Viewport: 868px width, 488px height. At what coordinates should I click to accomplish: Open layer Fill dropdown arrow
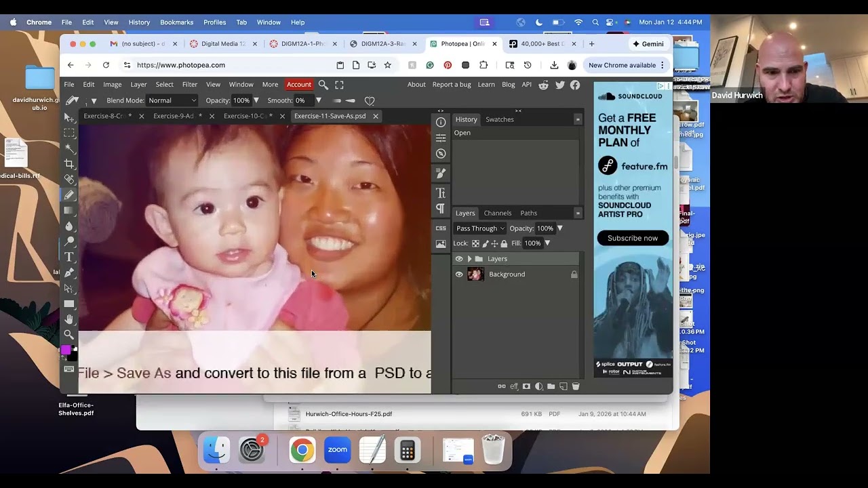(x=547, y=243)
